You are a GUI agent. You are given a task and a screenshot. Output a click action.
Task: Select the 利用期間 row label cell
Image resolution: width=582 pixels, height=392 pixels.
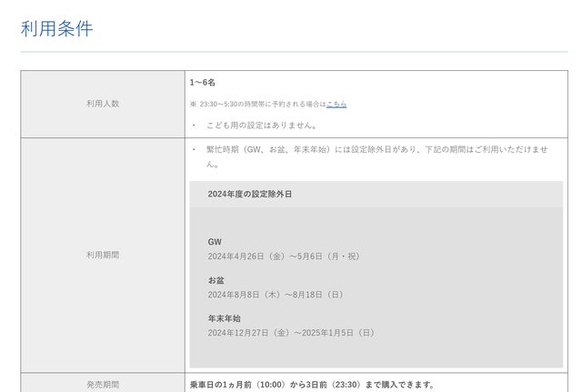pyautogui.click(x=103, y=255)
